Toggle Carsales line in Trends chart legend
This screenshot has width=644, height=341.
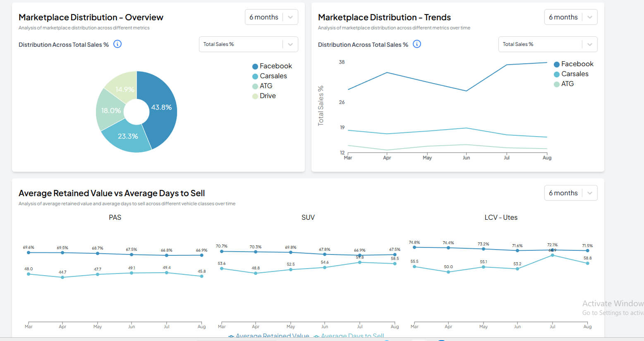(x=571, y=74)
